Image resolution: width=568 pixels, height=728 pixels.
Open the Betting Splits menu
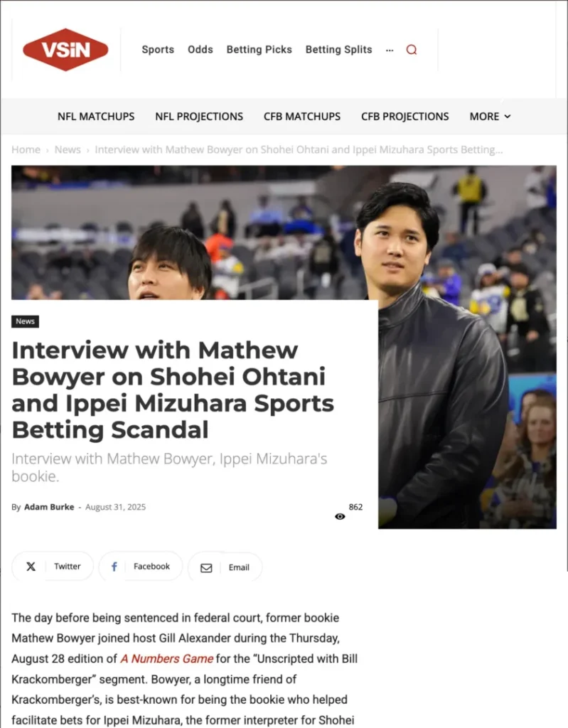(338, 50)
